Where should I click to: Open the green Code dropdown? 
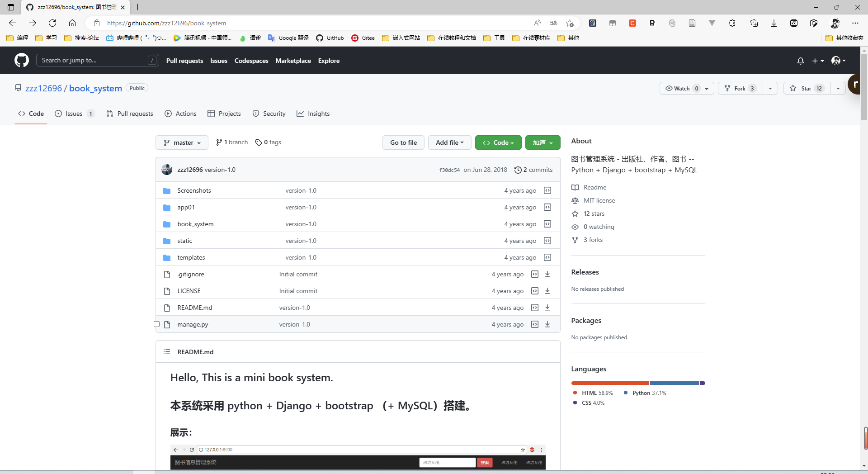[x=498, y=142]
